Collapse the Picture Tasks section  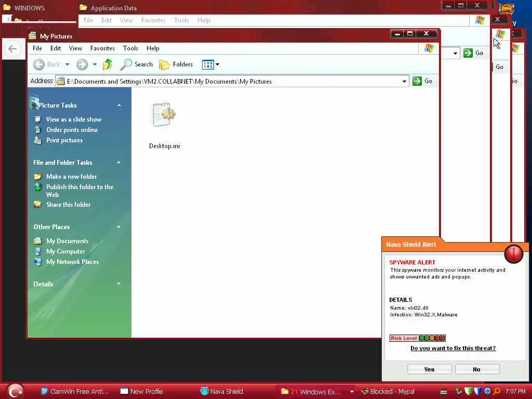(x=119, y=105)
